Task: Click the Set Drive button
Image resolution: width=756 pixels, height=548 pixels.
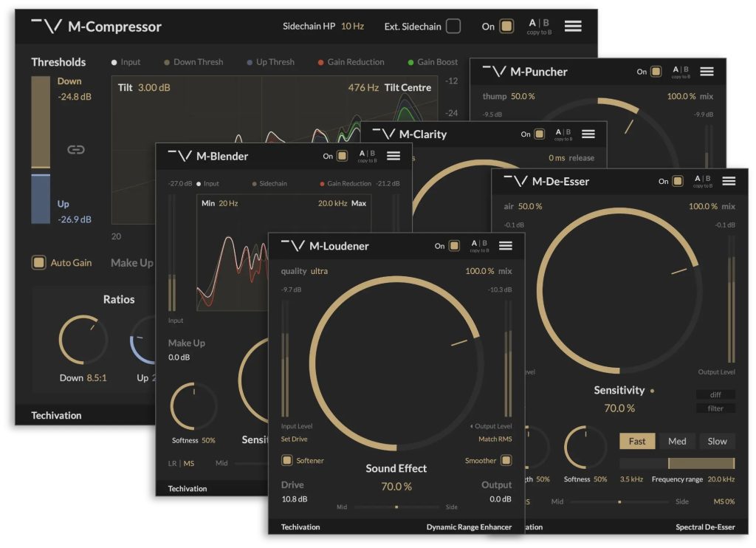Action: [295, 439]
